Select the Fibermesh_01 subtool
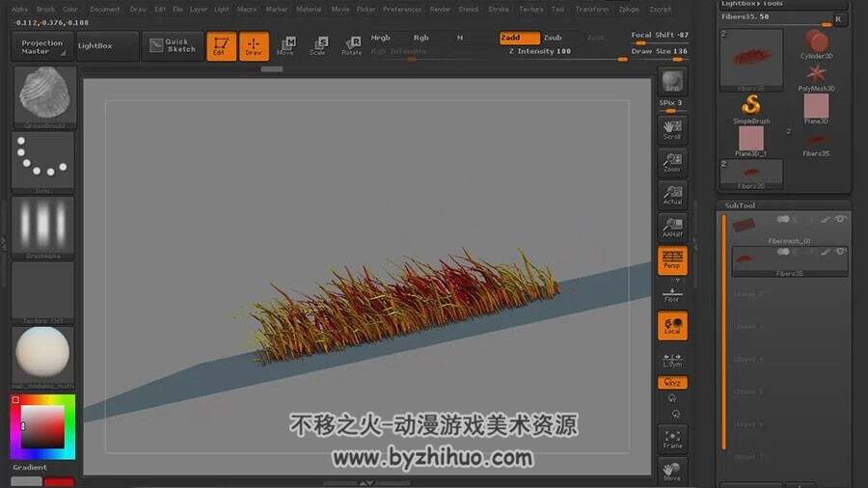Image resolution: width=868 pixels, height=488 pixels. [x=790, y=230]
